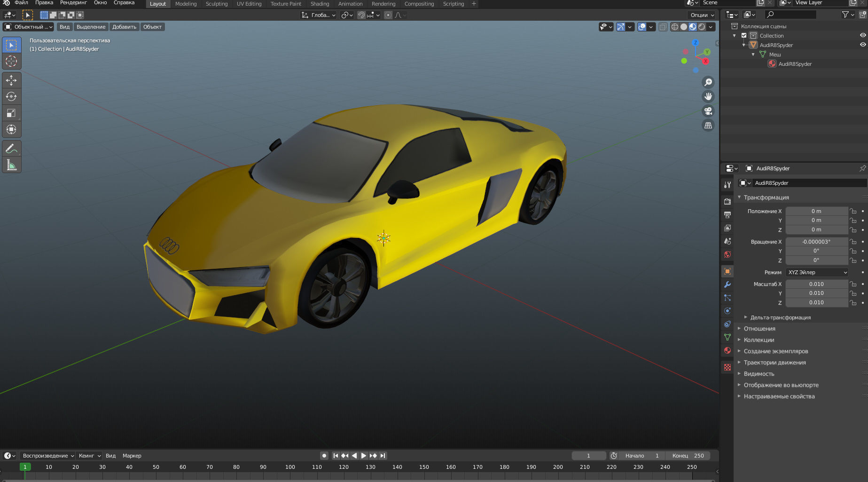
Task: Click the Pan view hand icon
Action: (708, 96)
